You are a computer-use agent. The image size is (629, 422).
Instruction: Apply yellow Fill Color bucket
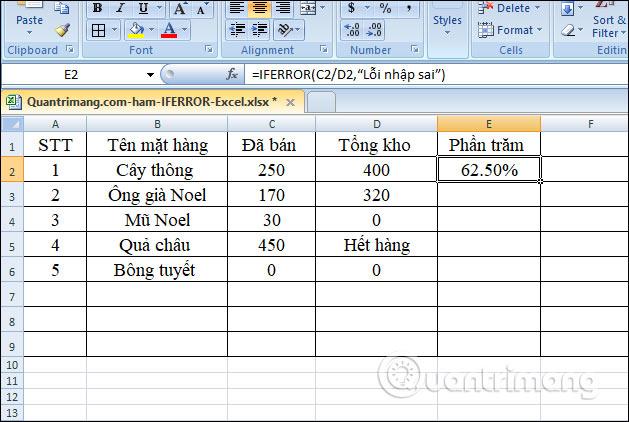[136, 30]
